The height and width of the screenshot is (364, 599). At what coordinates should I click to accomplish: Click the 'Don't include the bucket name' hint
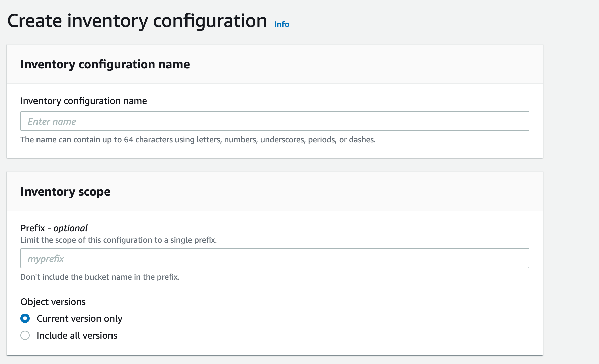pos(100,277)
